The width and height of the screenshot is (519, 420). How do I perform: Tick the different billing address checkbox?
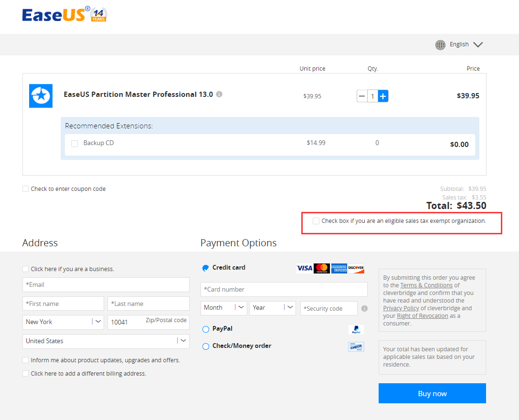(25, 373)
